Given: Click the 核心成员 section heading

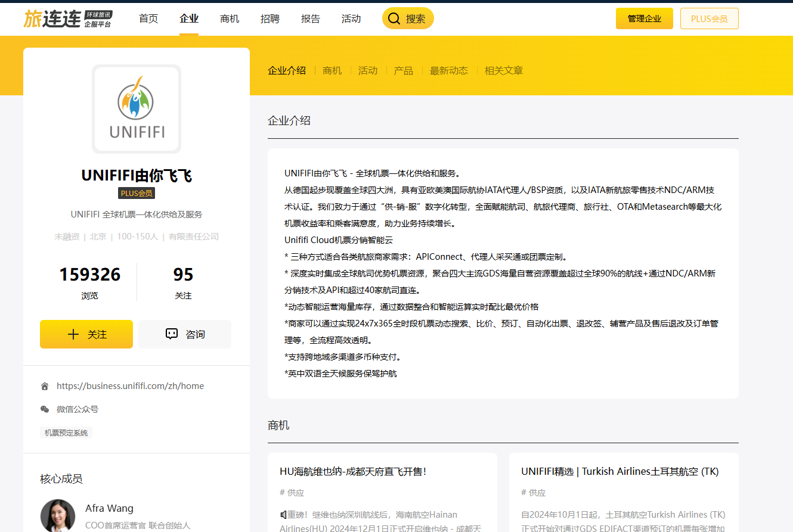Looking at the screenshot, I should point(61,479).
